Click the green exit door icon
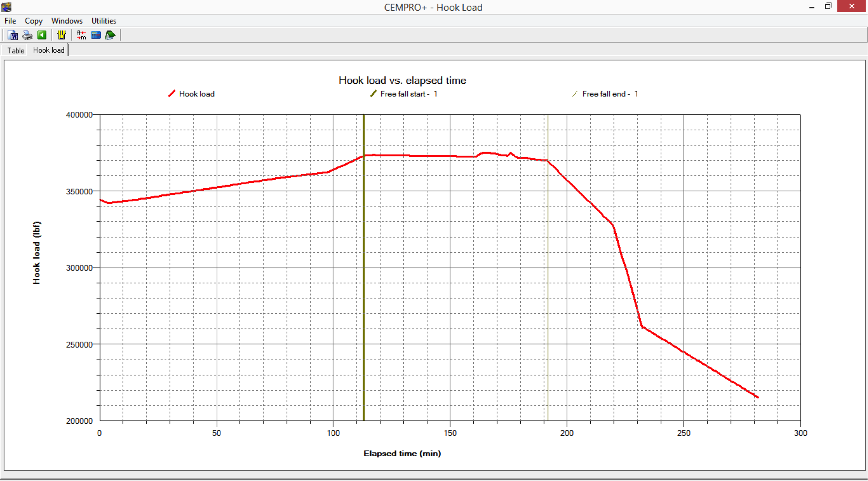Image resolution: width=868 pixels, height=481 pixels. coord(110,35)
